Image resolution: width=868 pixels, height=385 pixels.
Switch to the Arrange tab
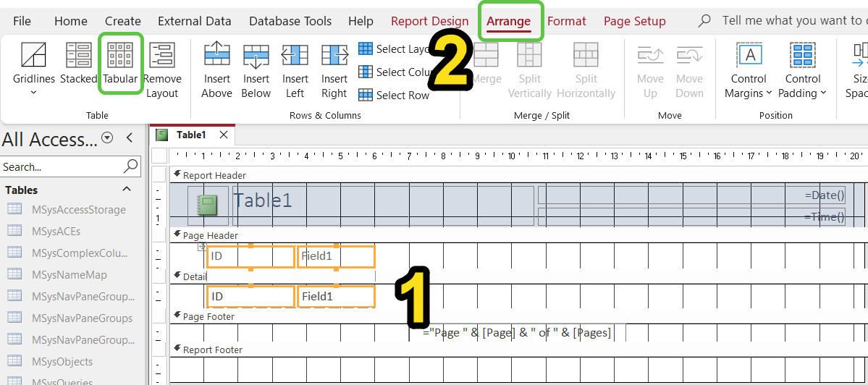[509, 21]
